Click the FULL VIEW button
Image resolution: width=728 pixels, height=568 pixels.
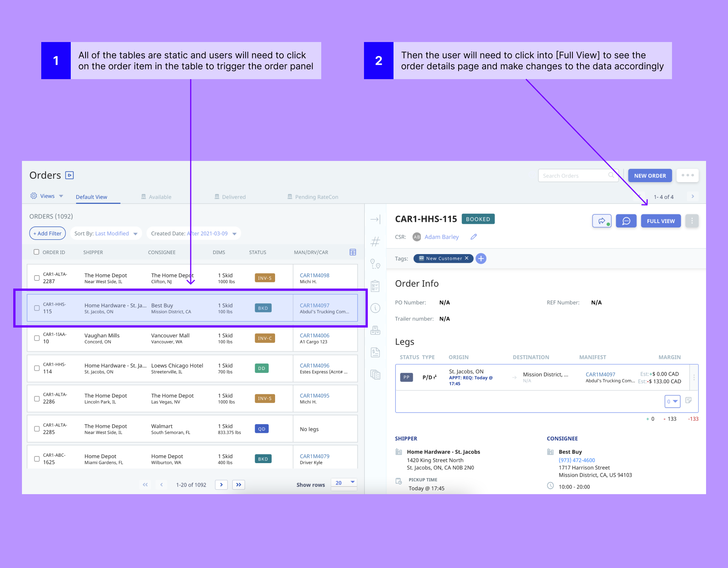(660, 221)
